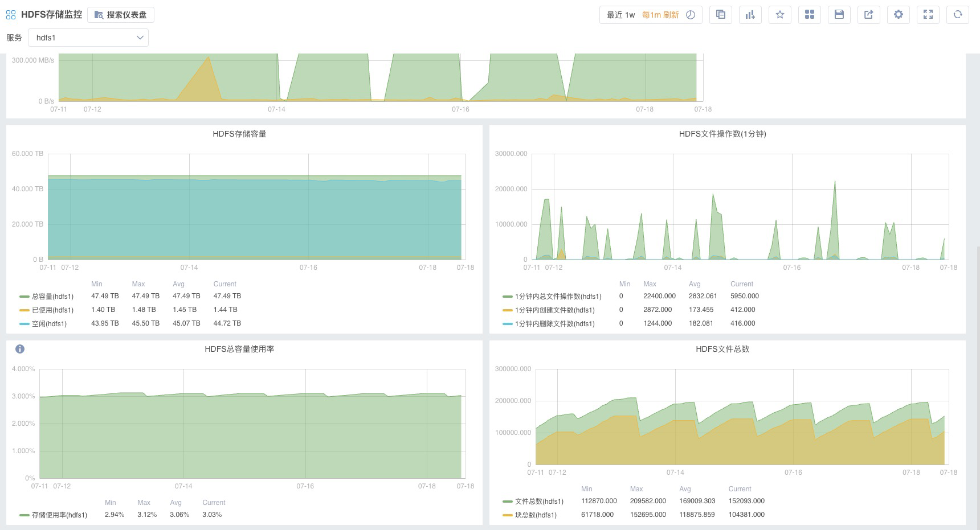Save the dashboard with the floppy icon
The image size is (980, 530).
click(839, 15)
